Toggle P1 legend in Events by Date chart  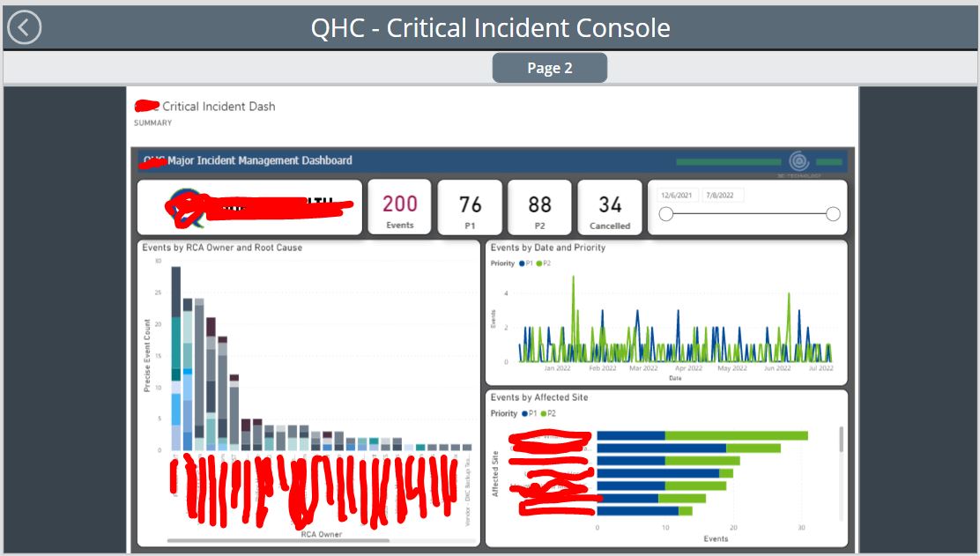tap(527, 263)
